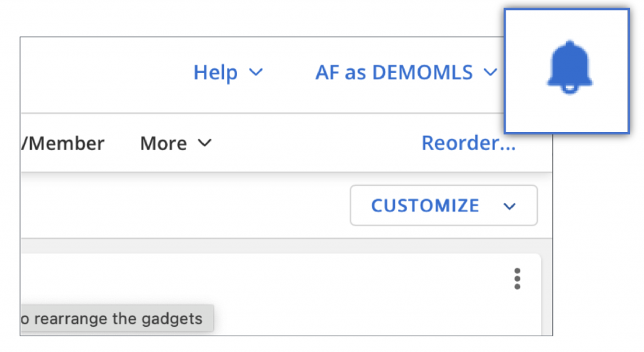Click the CUSTOMIZE button label

click(x=425, y=206)
